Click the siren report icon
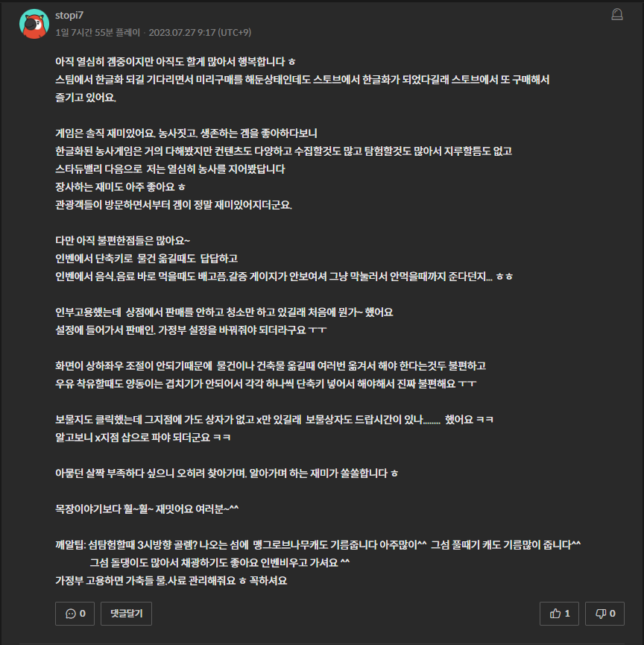 pyautogui.click(x=617, y=14)
